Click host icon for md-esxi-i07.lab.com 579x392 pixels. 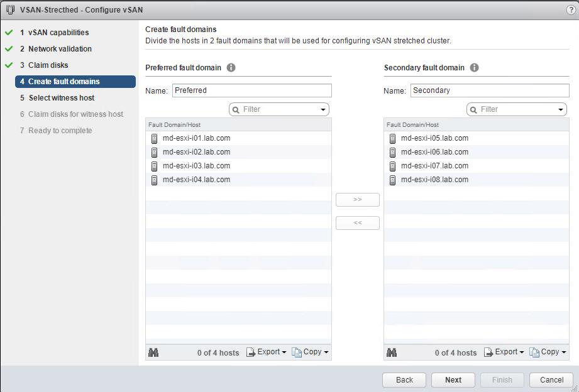pyautogui.click(x=392, y=166)
